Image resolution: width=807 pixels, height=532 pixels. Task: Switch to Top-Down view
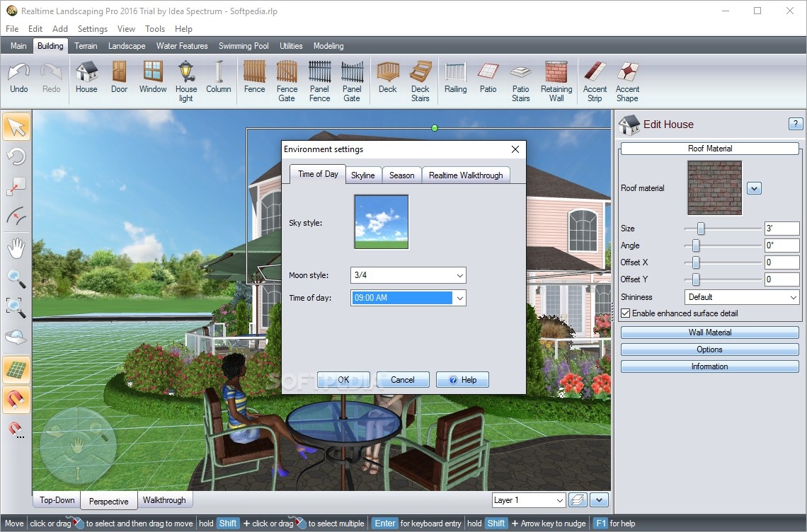[57, 500]
